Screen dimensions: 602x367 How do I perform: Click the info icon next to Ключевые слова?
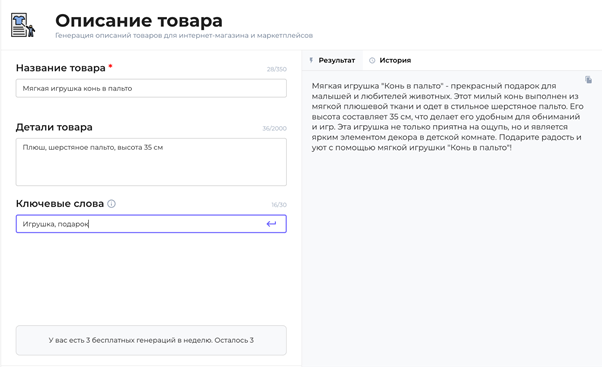coord(111,204)
